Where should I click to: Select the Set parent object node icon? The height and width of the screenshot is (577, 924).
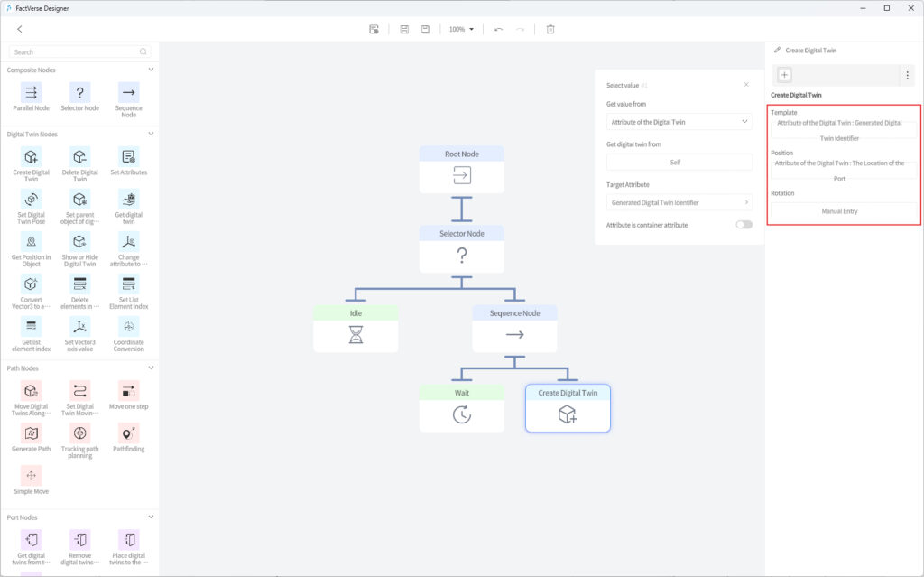tap(80, 200)
